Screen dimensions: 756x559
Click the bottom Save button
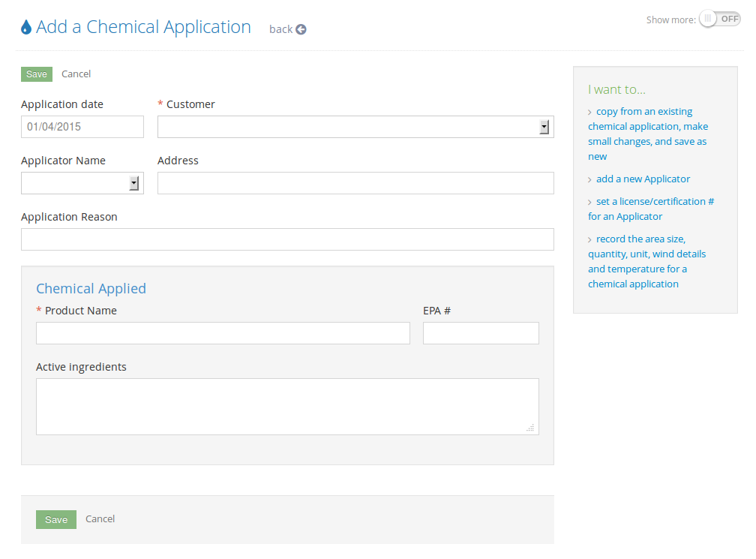pos(56,519)
